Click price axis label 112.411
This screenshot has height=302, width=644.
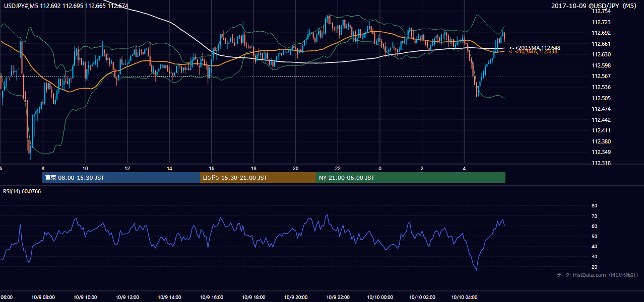coord(601,130)
